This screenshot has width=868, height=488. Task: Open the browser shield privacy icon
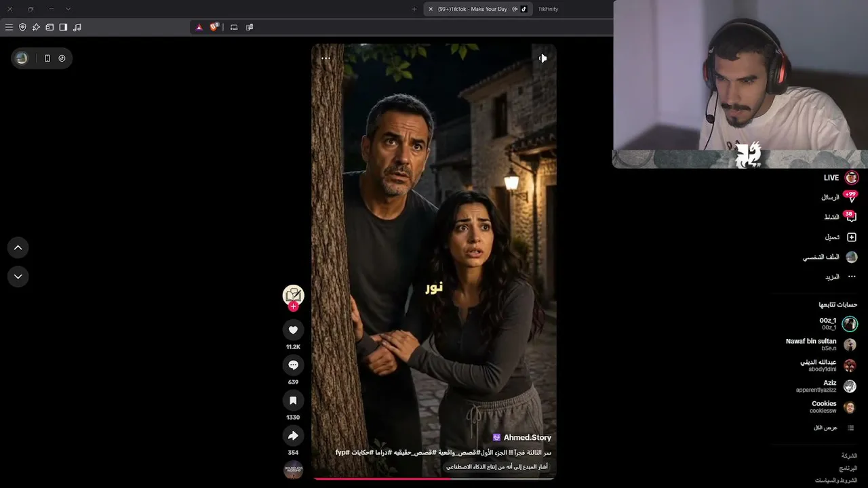(22, 27)
